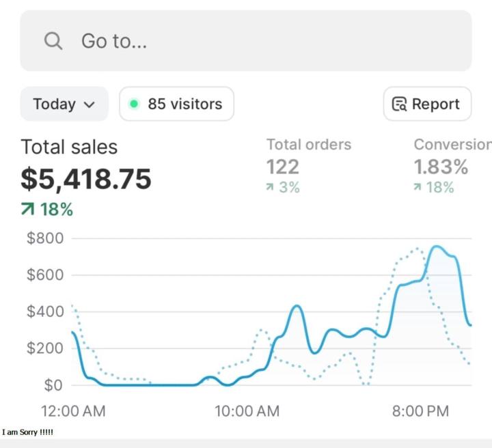Click the search magnifier icon
Screen dimensions: 492x448
point(53,41)
